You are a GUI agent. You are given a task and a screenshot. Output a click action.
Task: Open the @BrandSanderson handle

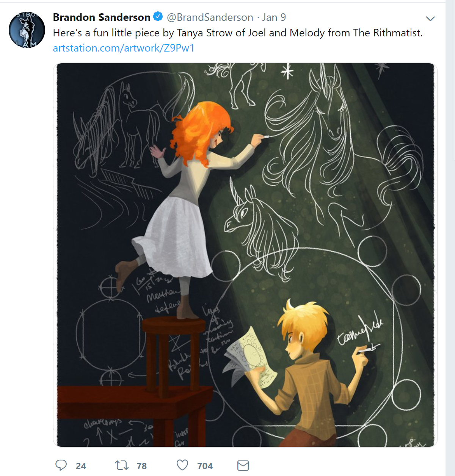tap(210, 17)
